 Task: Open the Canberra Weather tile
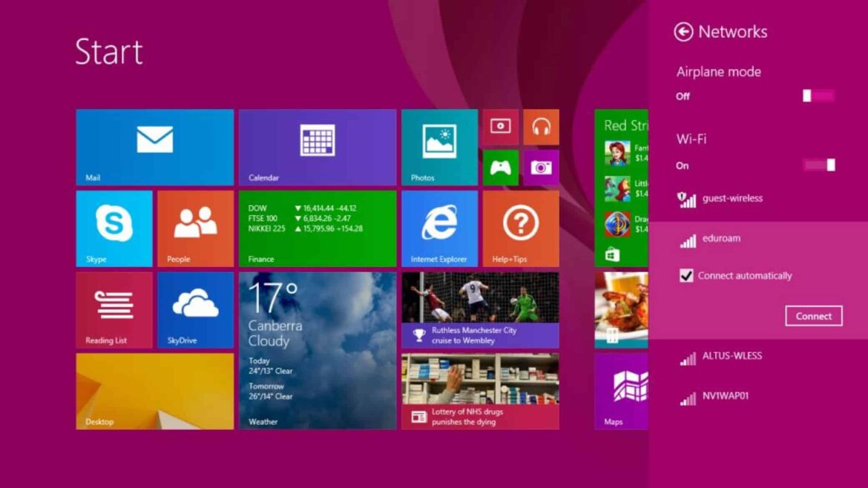point(317,350)
